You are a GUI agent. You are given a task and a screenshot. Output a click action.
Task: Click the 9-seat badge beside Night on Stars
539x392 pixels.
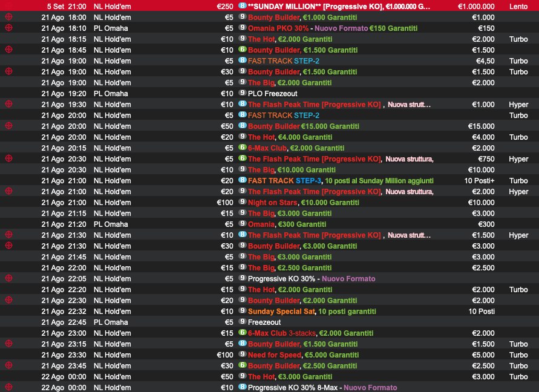coord(243,202)
